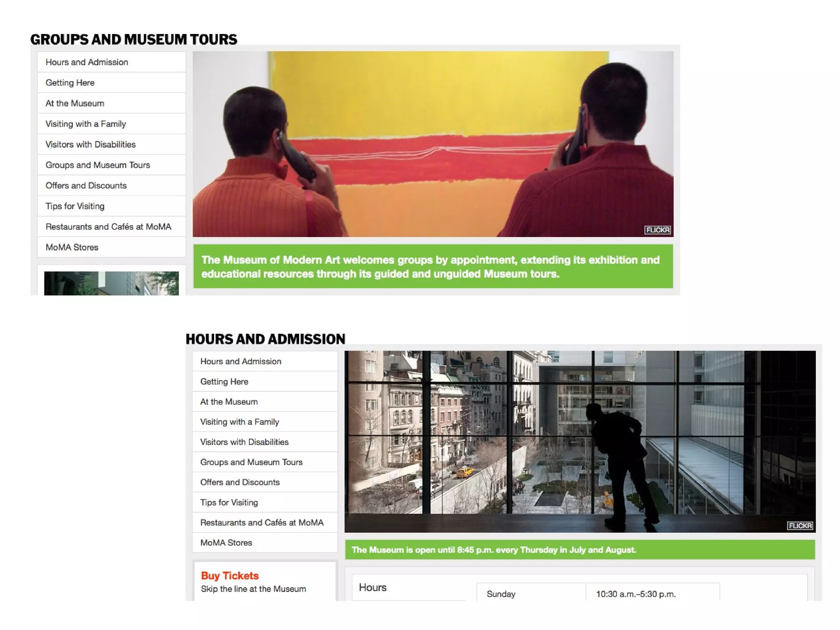Image resolution: width=840 pixels, height=630 pixels.
Task: Click the building thumbnail below the top sidebar
Action: point(111,283)
